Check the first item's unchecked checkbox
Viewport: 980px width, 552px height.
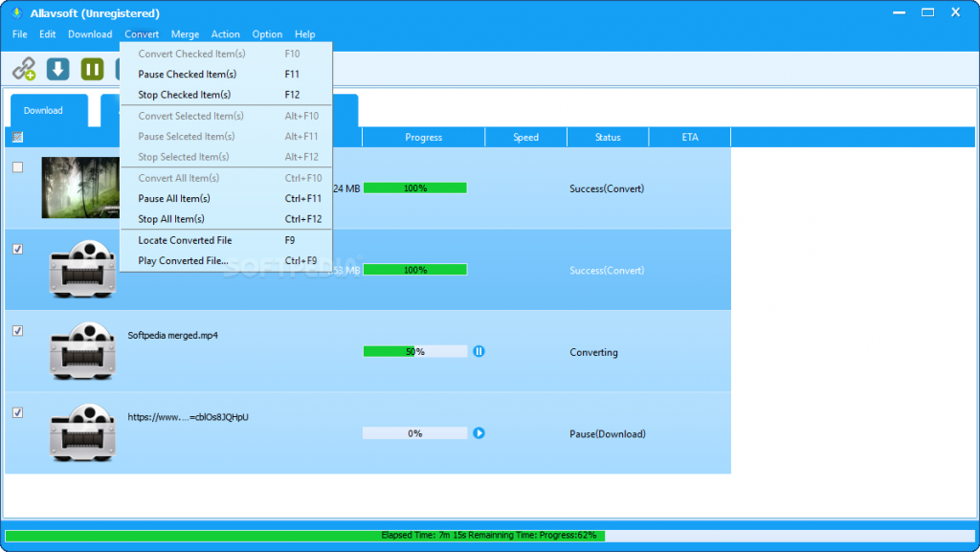[x=17, y=167]
